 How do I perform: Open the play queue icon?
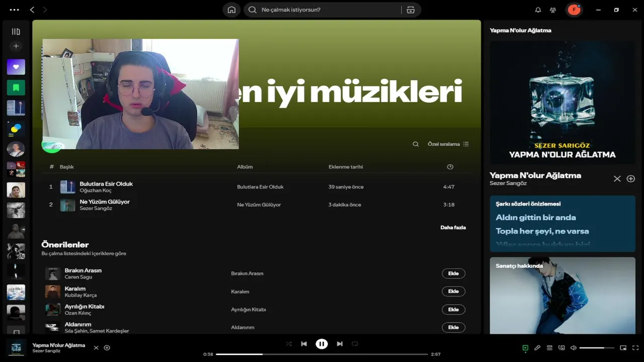[549, 347]
